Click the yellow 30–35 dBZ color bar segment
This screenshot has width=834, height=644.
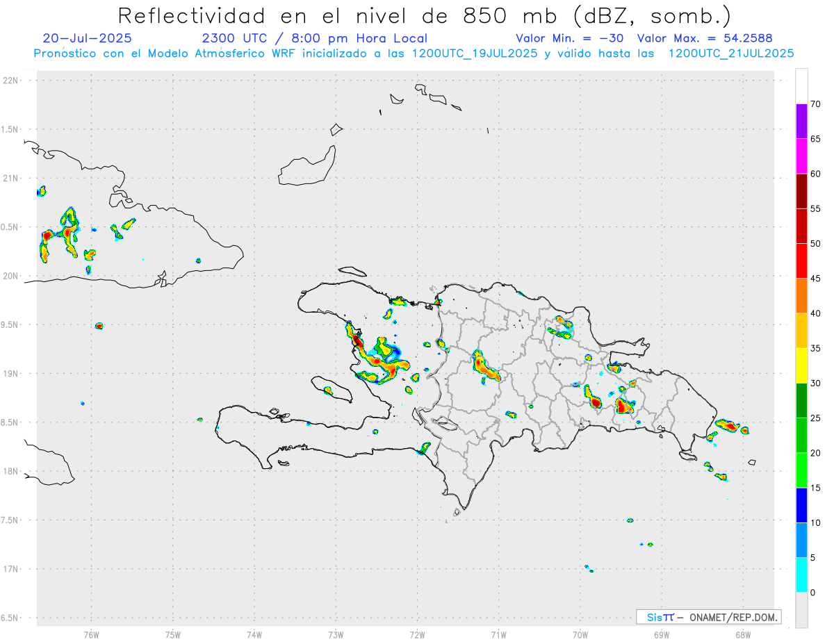pos(801,365)
